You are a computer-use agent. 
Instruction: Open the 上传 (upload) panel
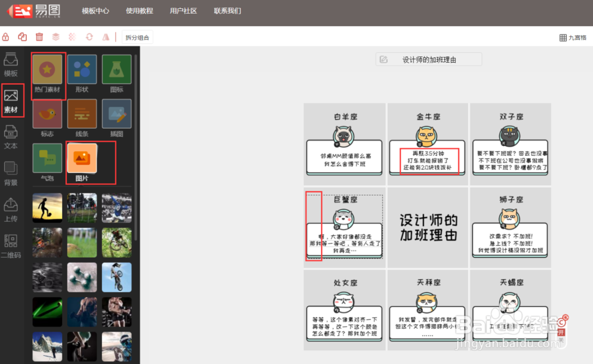point(11,208)
